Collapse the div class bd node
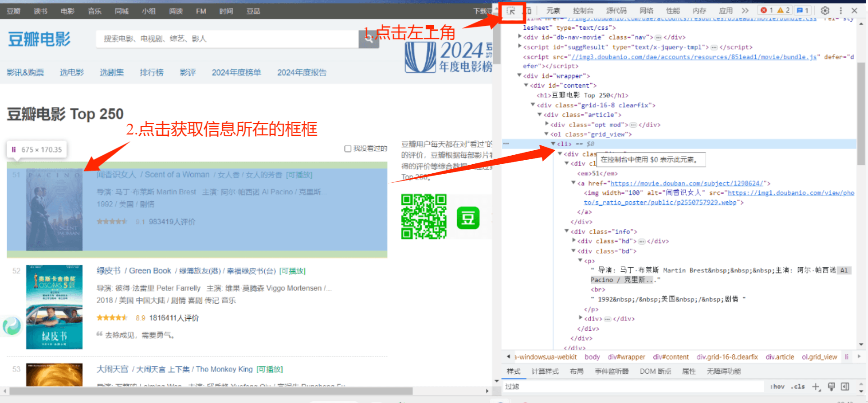 (574, 250)
